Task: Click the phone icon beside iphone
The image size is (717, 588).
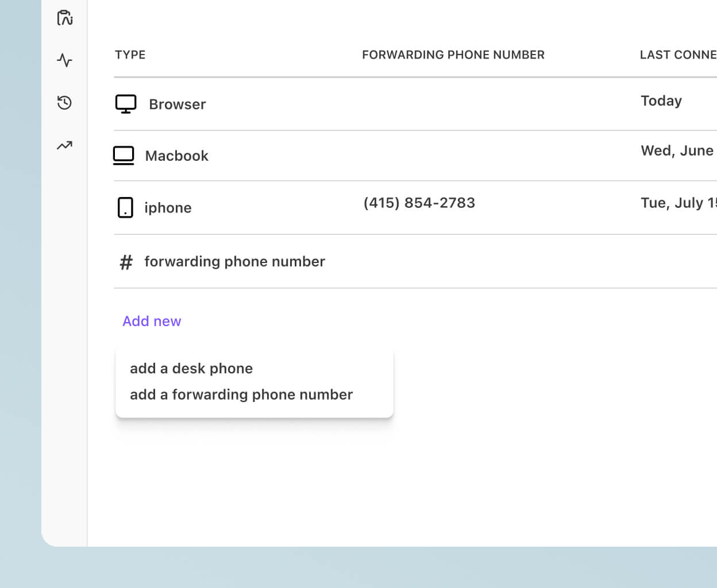Action: pyautogui.click(x=126, y=207)
